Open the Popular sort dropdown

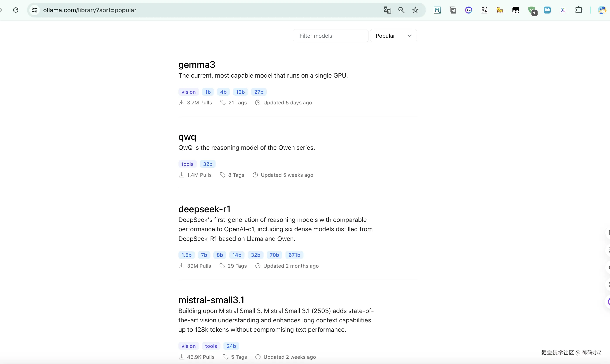[393, 36]
